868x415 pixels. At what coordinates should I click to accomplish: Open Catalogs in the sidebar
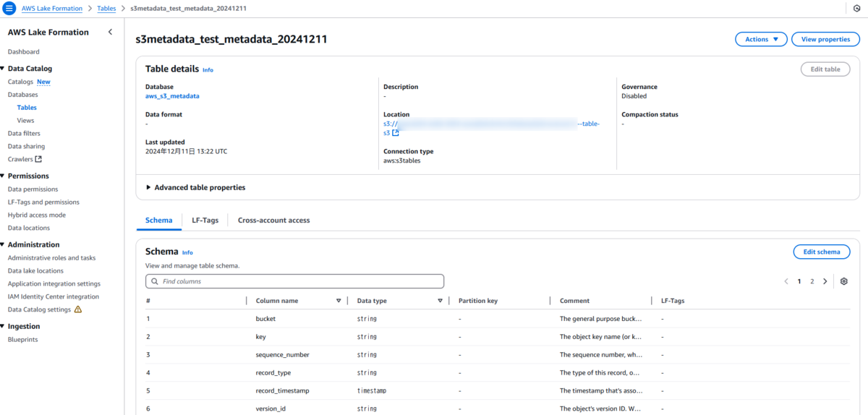[20, 82]
